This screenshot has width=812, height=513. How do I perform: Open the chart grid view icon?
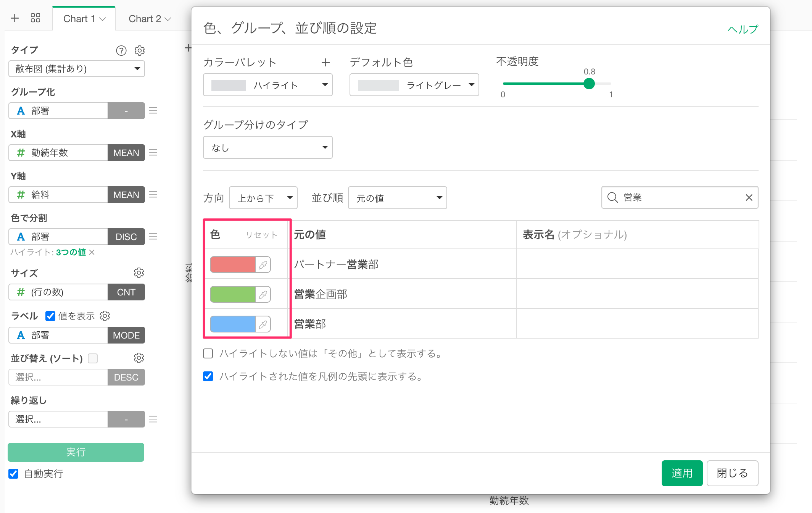point(35,18)
